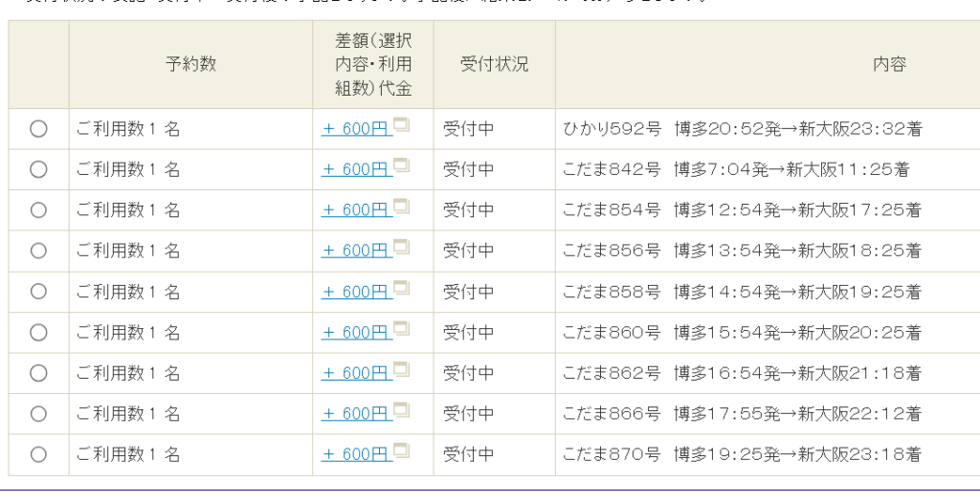Select こだま866号 arriving 新大阪 22:12
The height and width of the screenshot is (504, 980).
point(38,413)
